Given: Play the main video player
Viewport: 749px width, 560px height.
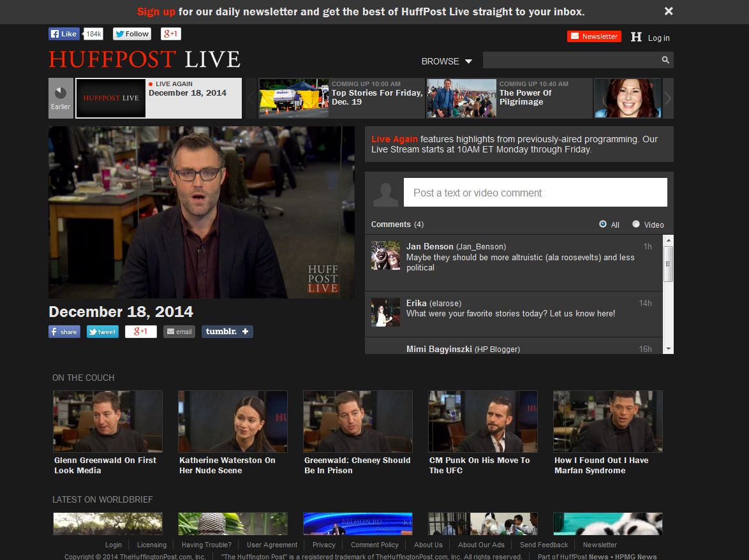Looking at the screenshot, I should tap(202, 212).
